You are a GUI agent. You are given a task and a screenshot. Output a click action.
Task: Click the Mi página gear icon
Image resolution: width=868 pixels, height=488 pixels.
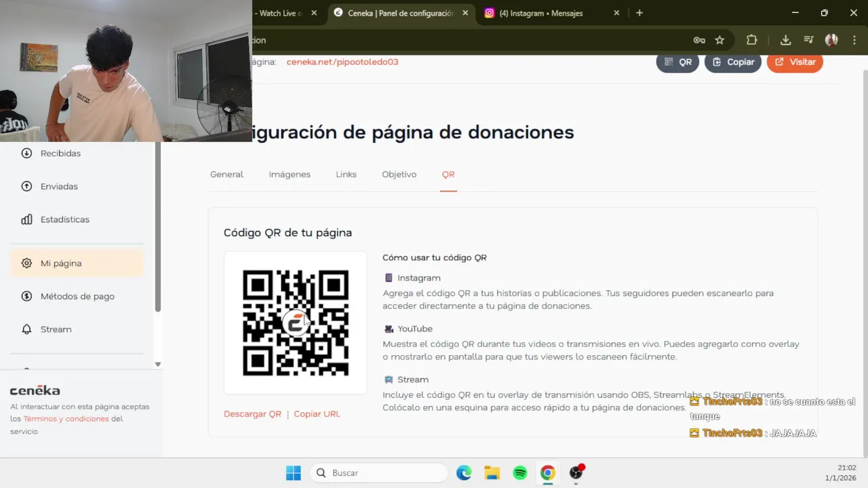pos(26,263)
